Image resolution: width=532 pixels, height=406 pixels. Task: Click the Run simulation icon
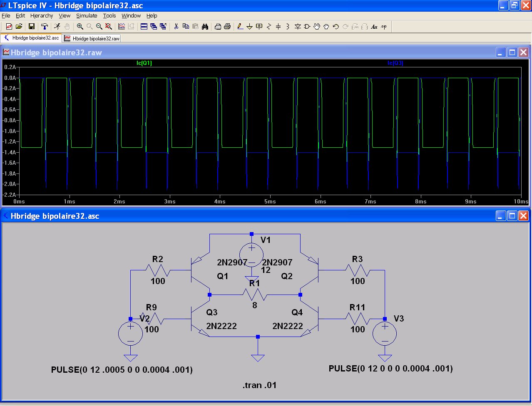[x=57, y=27]
